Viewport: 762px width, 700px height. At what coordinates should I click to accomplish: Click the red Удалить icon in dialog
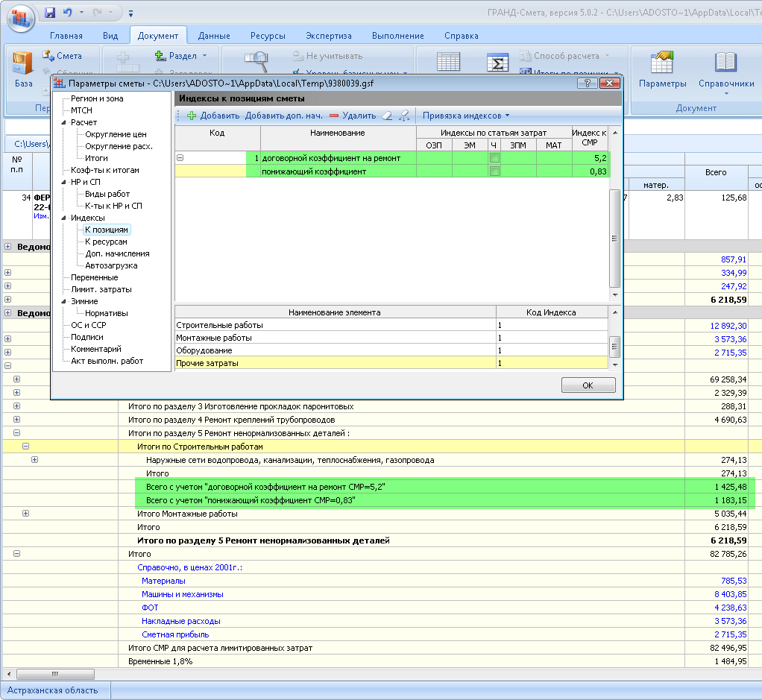pos(334,116)
